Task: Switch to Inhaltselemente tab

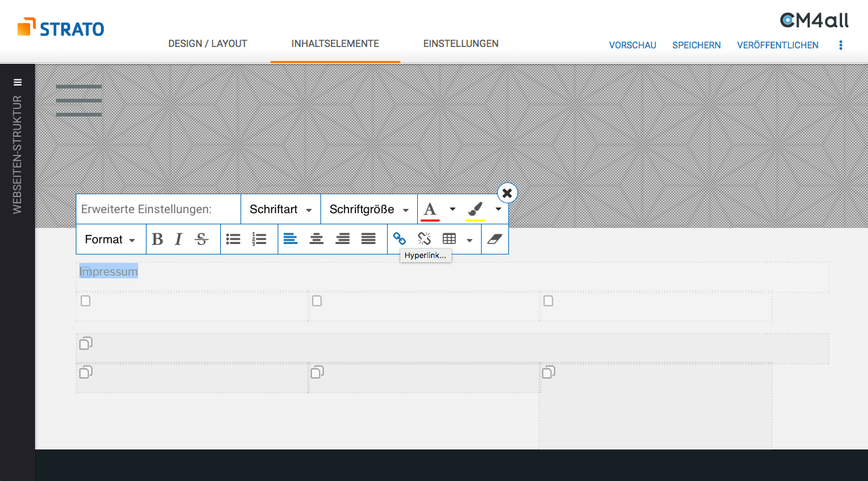Action: (x=335, y=43)
